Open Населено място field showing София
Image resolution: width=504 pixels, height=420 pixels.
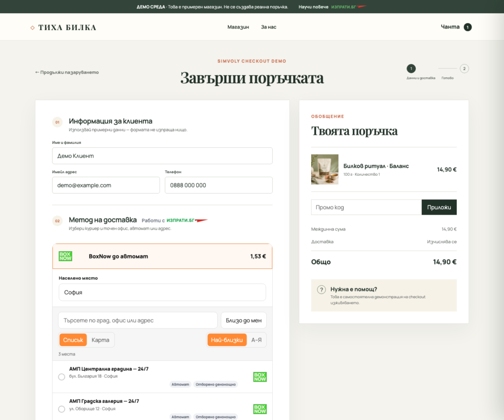tap(162, 292)
